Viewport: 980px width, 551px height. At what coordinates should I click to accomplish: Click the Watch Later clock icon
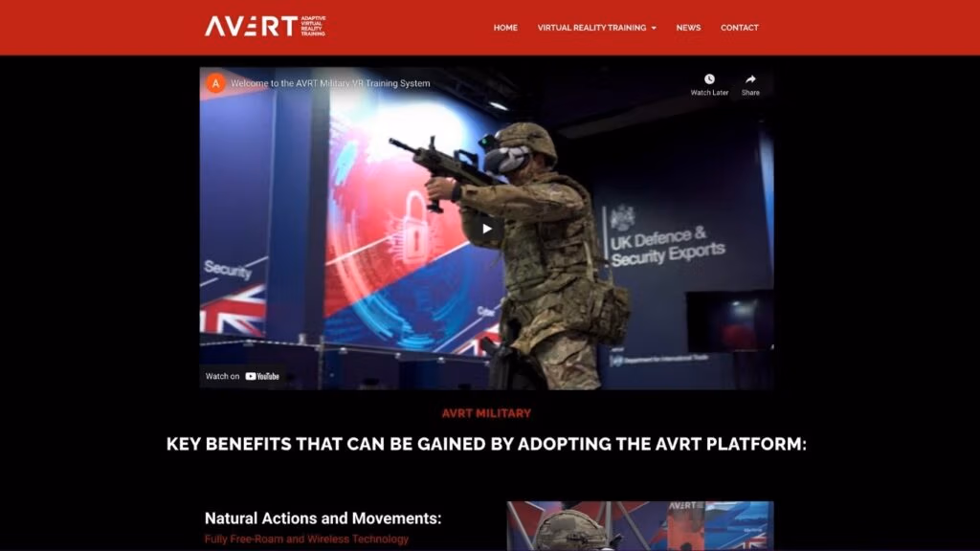(709, 79)
